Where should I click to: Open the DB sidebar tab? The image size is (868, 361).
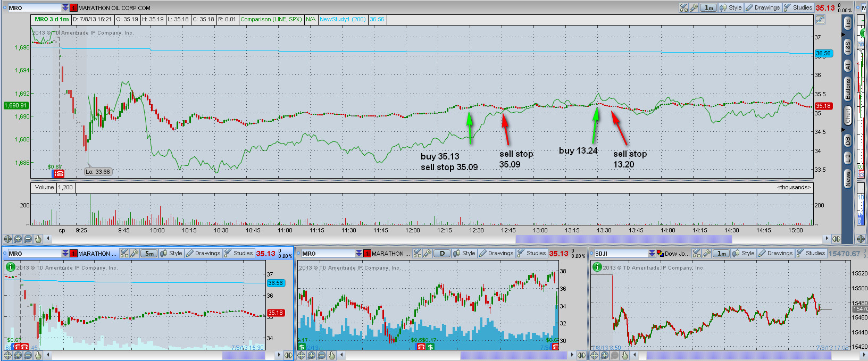848,140
